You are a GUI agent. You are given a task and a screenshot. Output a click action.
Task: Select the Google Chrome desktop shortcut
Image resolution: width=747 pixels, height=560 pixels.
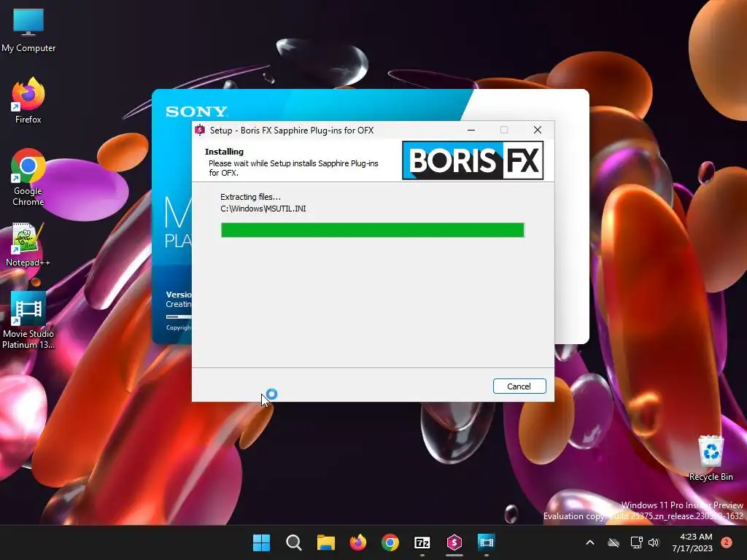(x=28, y=177)
